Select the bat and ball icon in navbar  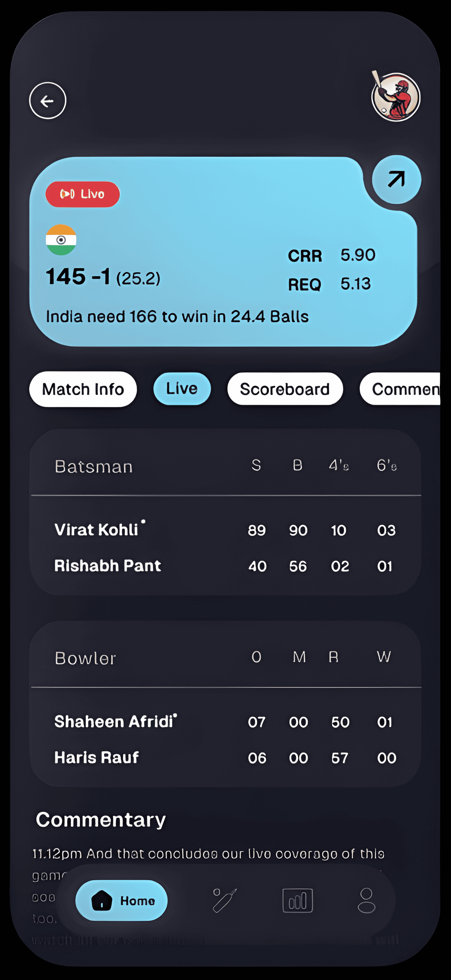tap(225, 900)
